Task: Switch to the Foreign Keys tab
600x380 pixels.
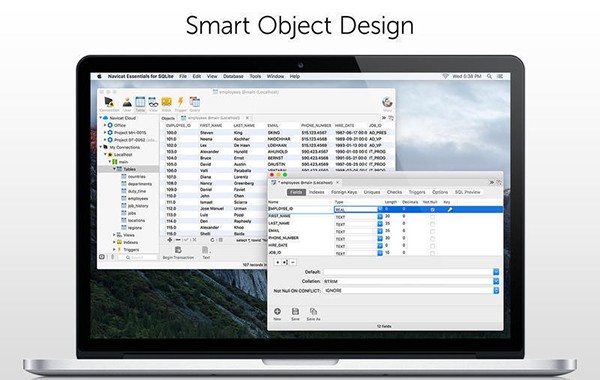Action: click(344, 192)
